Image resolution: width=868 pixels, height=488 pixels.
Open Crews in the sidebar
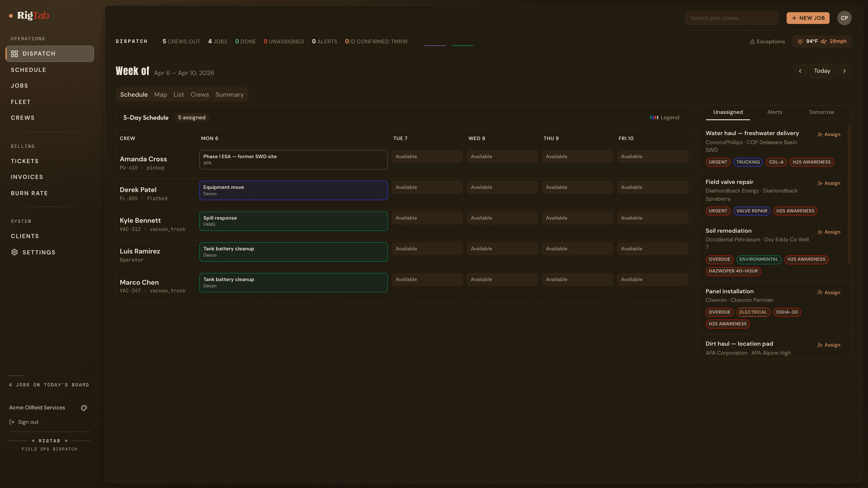click(23, 117)
